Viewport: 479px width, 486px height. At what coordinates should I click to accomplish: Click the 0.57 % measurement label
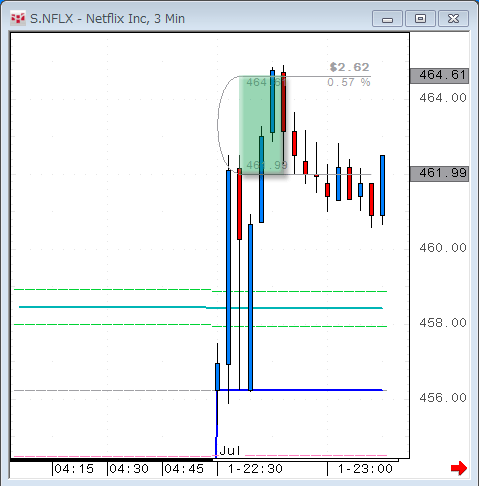point(349,82)
